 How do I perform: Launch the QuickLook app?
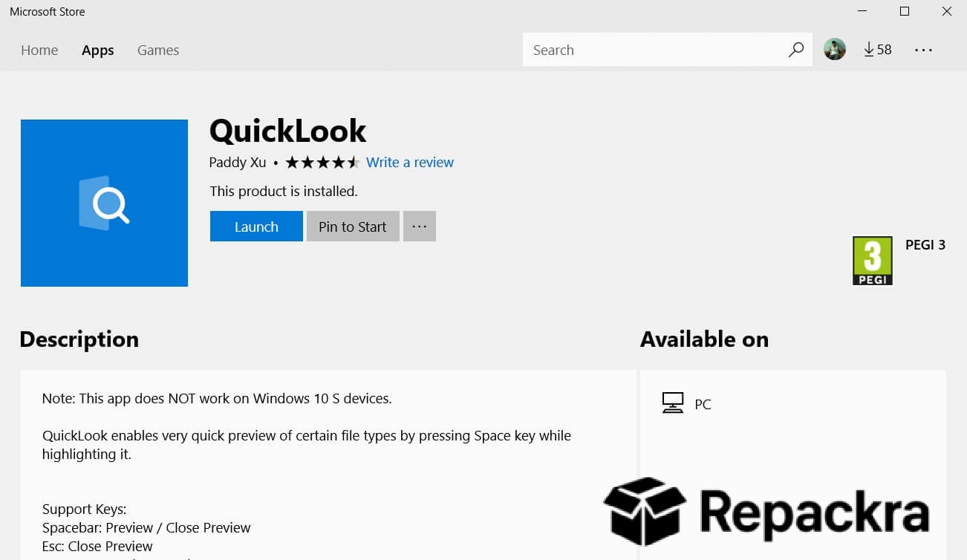[x=256, y=227]
